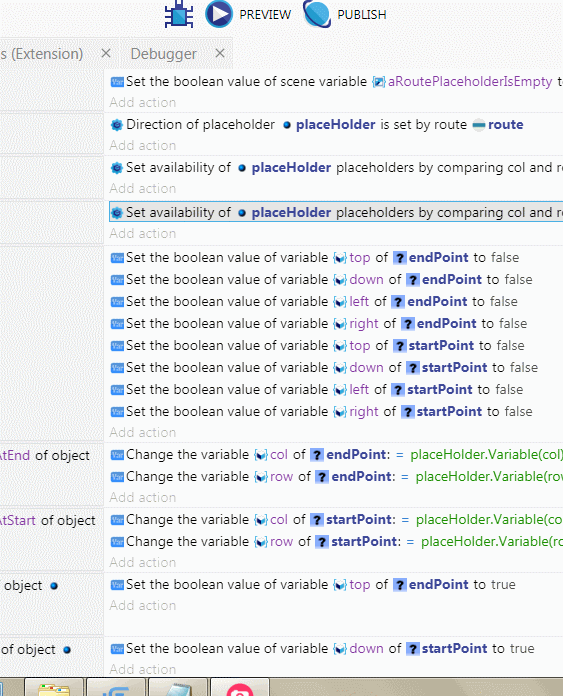563x696 pixels.
Task: Launch the game with the Preview play icon
Action: (x=218, y=14)
